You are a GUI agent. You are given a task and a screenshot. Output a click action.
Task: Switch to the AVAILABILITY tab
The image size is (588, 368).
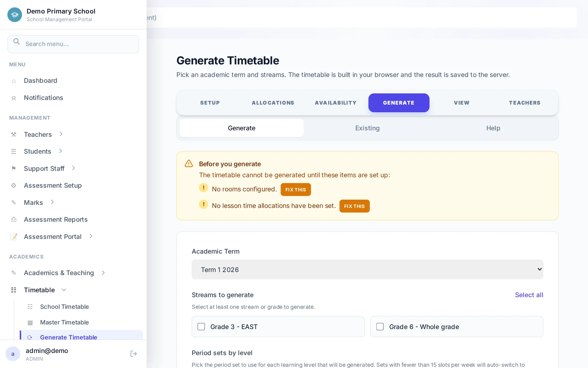(336, 103)
